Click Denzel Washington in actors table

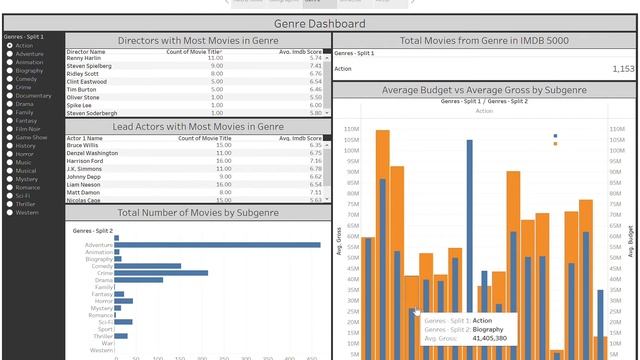click(195, 153)
